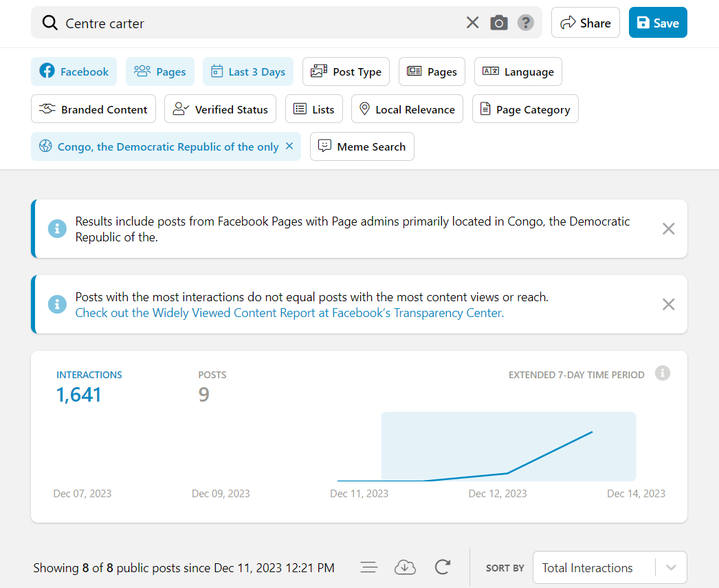719x588 pixels.
Task: Click the Extended 7-Day Time Period label
Action: (577, 375)
